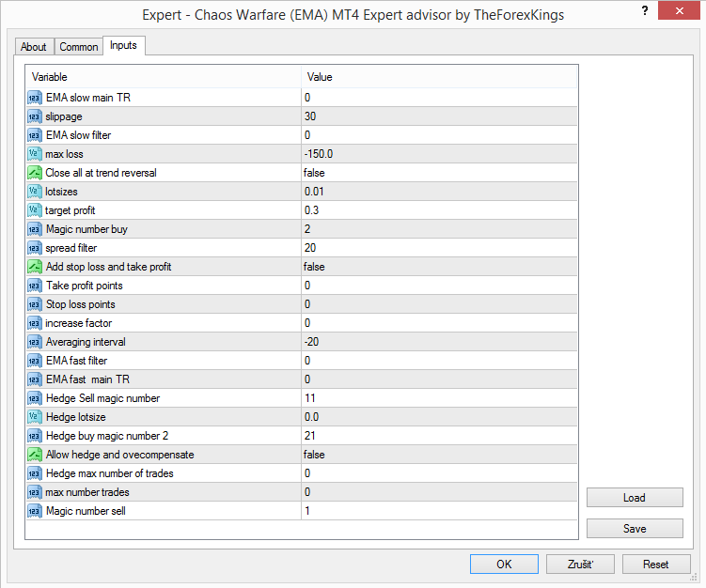Select the false value of Add stop loss and take profit
Viewport: 706px width, 588px height.
click(x=314, y=267)
